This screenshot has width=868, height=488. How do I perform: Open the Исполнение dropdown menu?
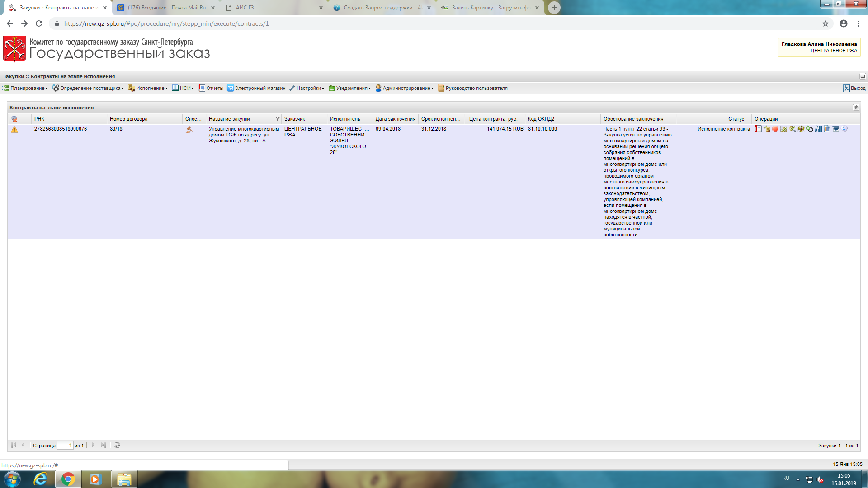149,88
